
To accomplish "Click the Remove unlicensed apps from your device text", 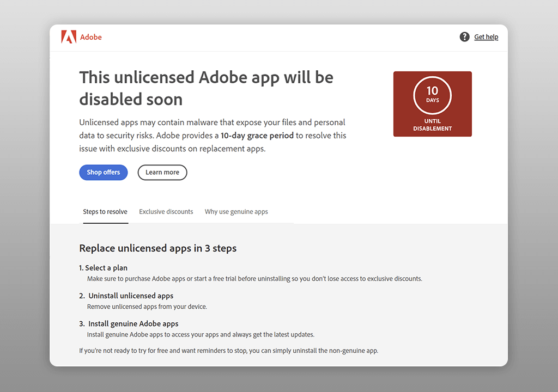I will tap(147, 307).
